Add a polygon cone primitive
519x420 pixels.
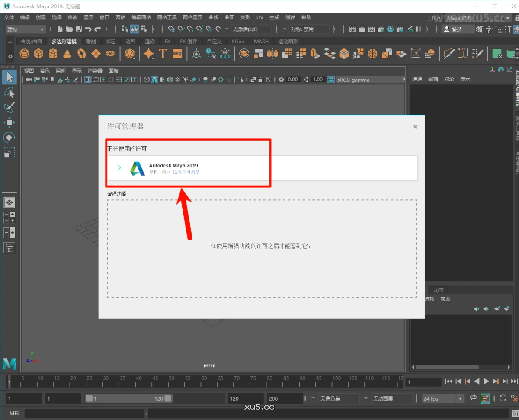(x=67, y=54)
